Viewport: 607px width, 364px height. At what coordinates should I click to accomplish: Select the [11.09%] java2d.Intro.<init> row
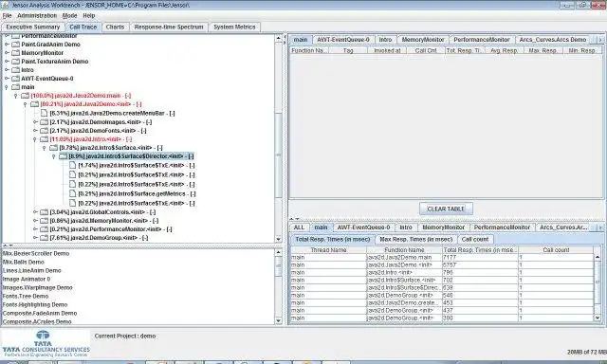91,138
